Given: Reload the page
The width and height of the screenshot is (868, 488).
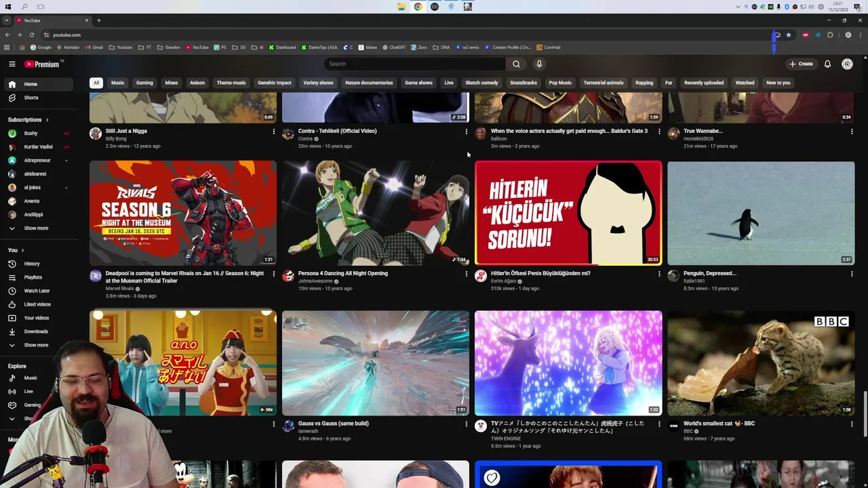Looking at the screenshot, I should click(x=31, y=35).
